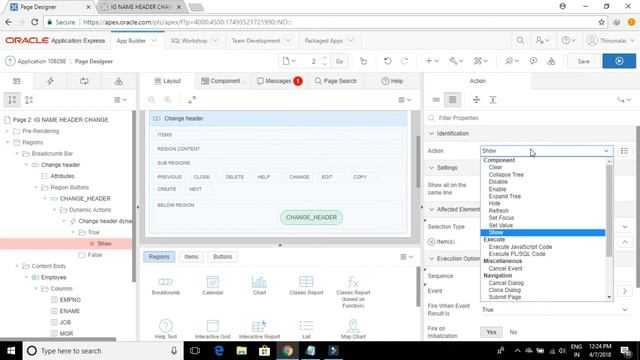This screenshot has width=640, height=360.
Task: Open the Shared Components toolbar menu
Action: pyautogui.click(x=480, y=61)
